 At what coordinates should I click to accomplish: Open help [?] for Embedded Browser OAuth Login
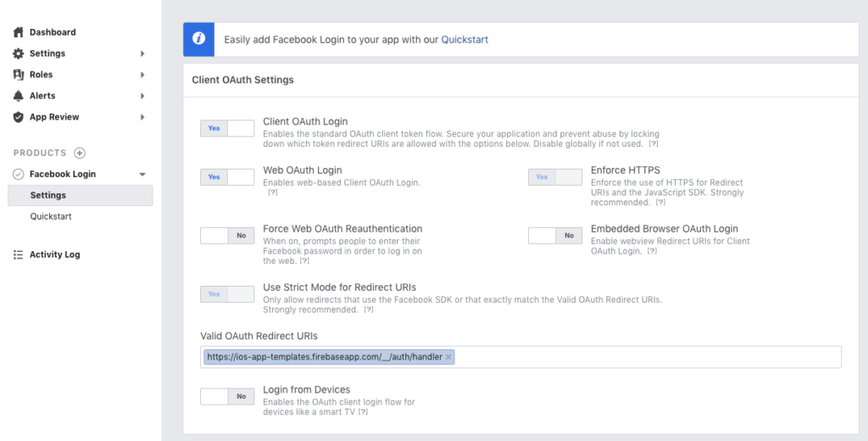click(652, 252)
